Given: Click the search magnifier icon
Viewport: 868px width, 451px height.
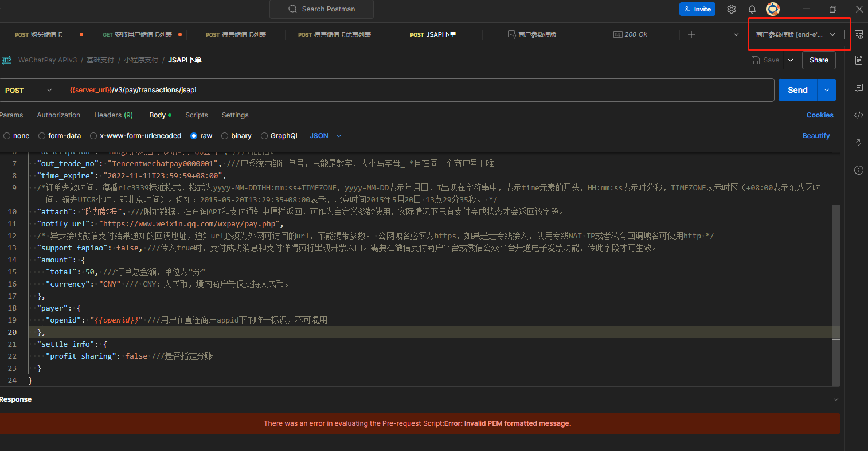Looking at the screenshot, I should (x=293, y=9).
